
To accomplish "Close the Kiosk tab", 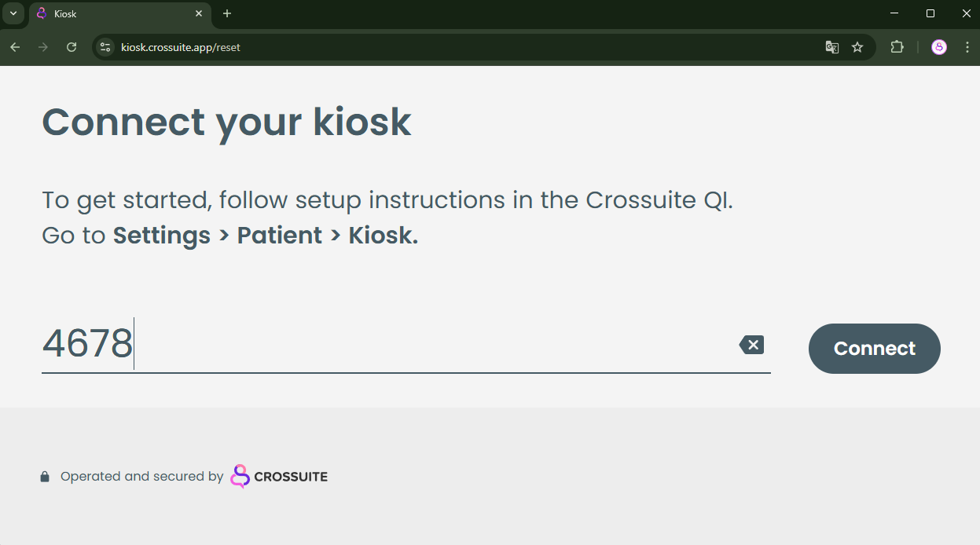I will (x=199, y=13).
